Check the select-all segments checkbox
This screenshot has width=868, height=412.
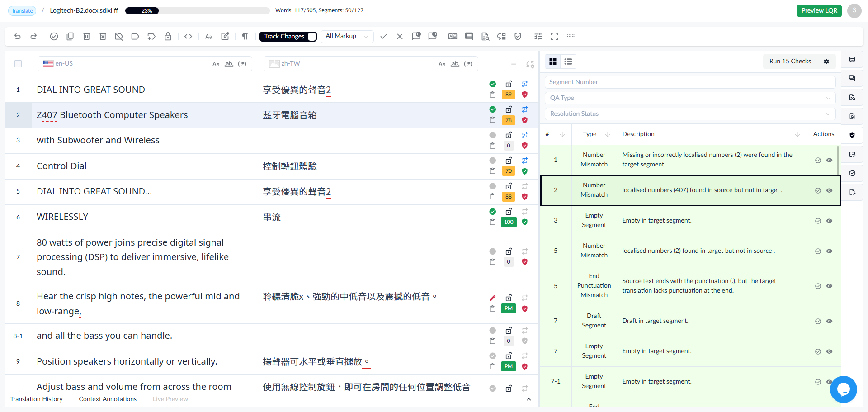pyautogui.click(x=18, y=64)
